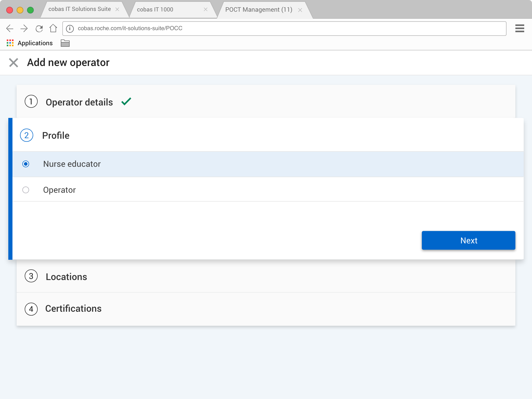Reload the page with refresh icon
This screenshot has height=399, width=532.
[39, 28]
